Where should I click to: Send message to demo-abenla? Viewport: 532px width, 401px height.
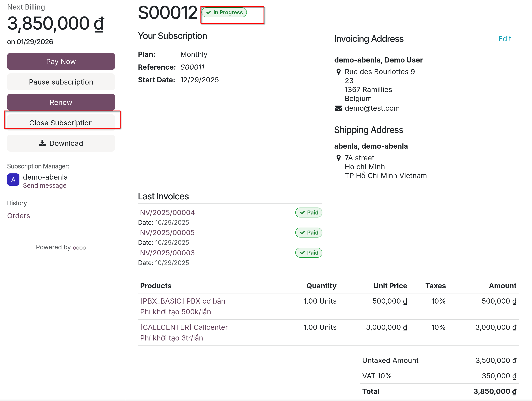pos(45,186)
